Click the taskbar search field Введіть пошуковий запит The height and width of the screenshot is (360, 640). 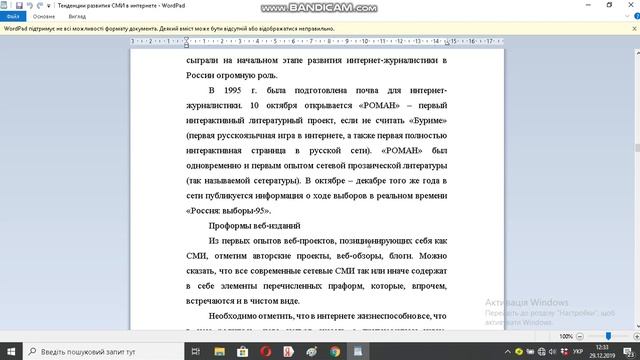click(x=104, y=351)
